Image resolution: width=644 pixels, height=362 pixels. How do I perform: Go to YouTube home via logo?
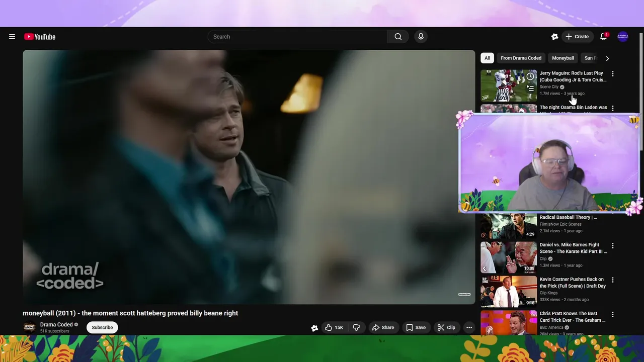(x=40, y=37)
